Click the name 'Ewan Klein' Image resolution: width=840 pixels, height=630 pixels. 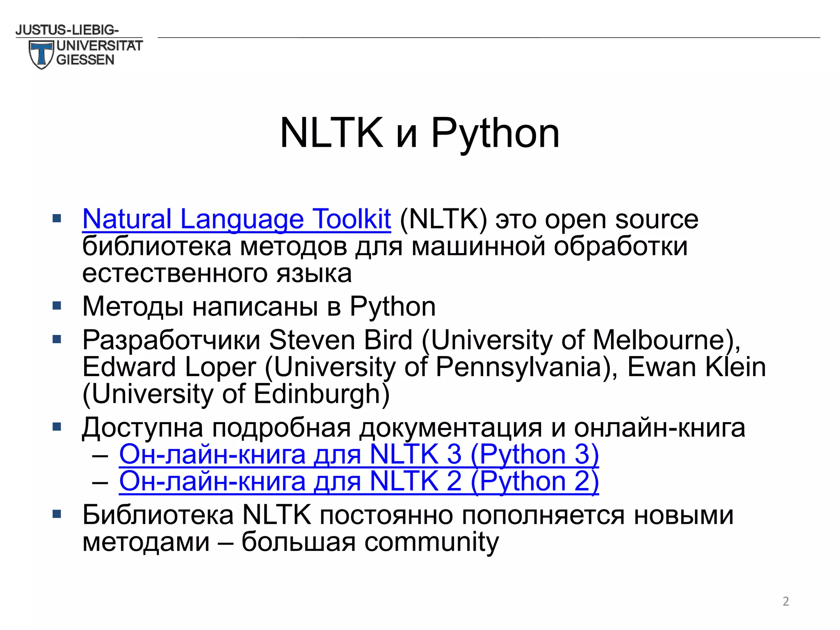696,367
